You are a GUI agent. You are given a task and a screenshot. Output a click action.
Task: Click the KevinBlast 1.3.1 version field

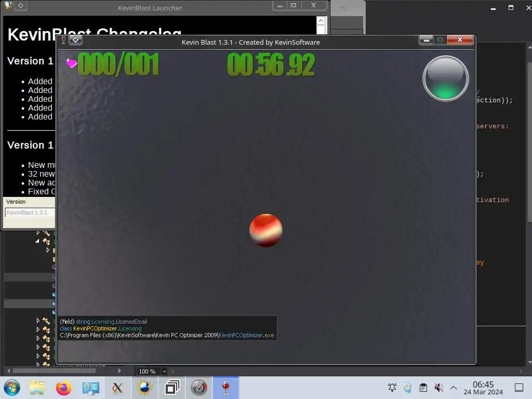[30, 212]
